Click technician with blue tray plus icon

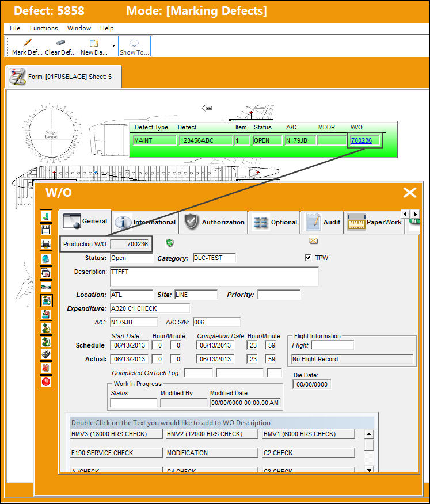[x=46, y=300]
